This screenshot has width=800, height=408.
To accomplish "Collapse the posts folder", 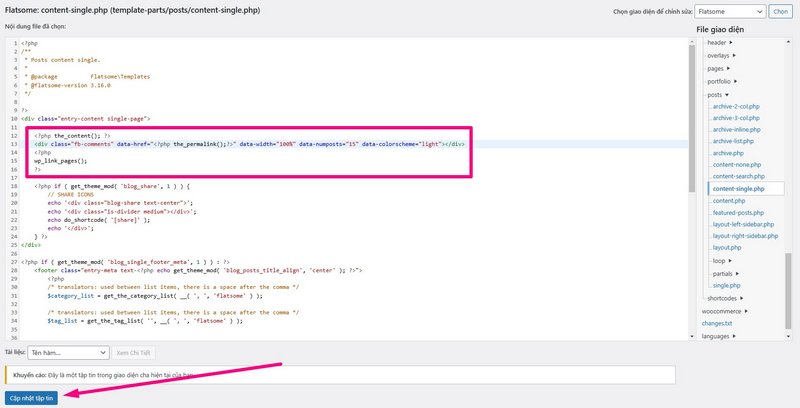I will [718, 95].
